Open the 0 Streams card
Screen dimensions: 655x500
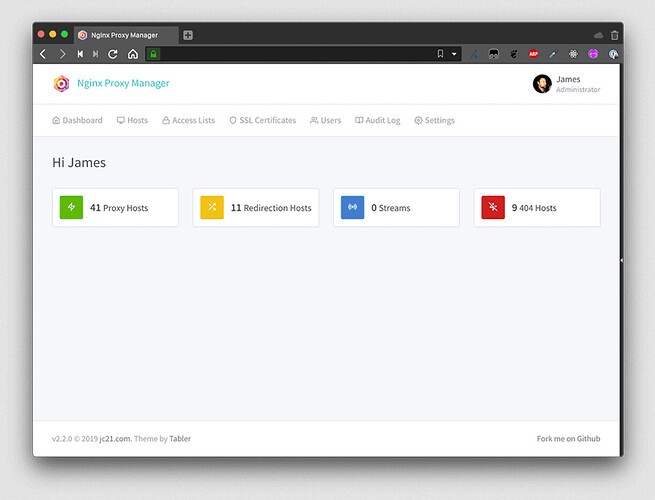tap(396, 208)
